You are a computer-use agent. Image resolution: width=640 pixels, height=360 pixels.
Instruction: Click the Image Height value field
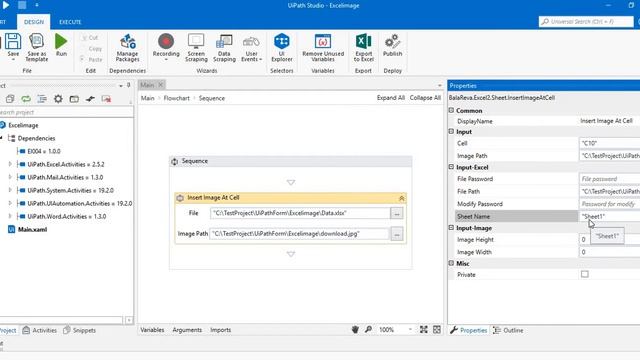pyautogui.click(x=609, y=240)
